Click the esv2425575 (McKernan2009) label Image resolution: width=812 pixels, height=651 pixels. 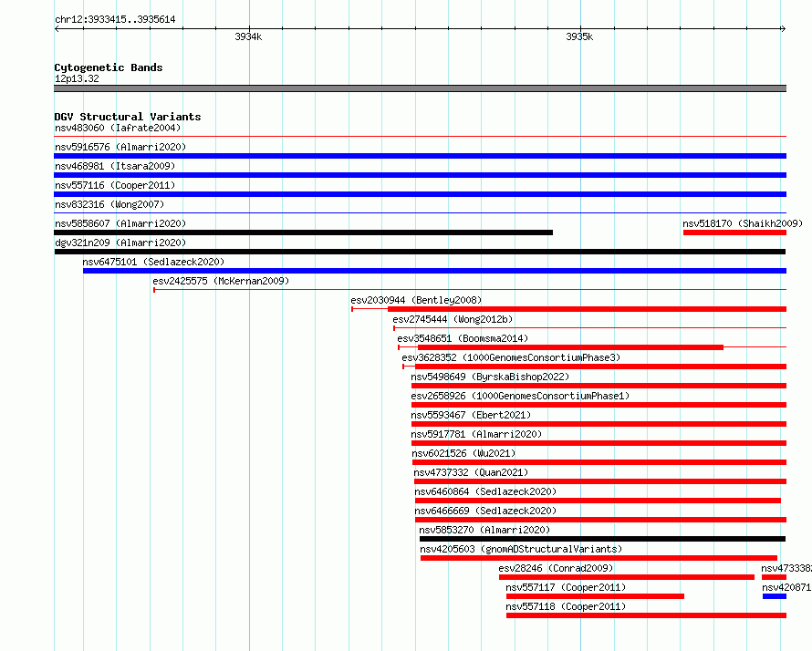coord(221,281)
